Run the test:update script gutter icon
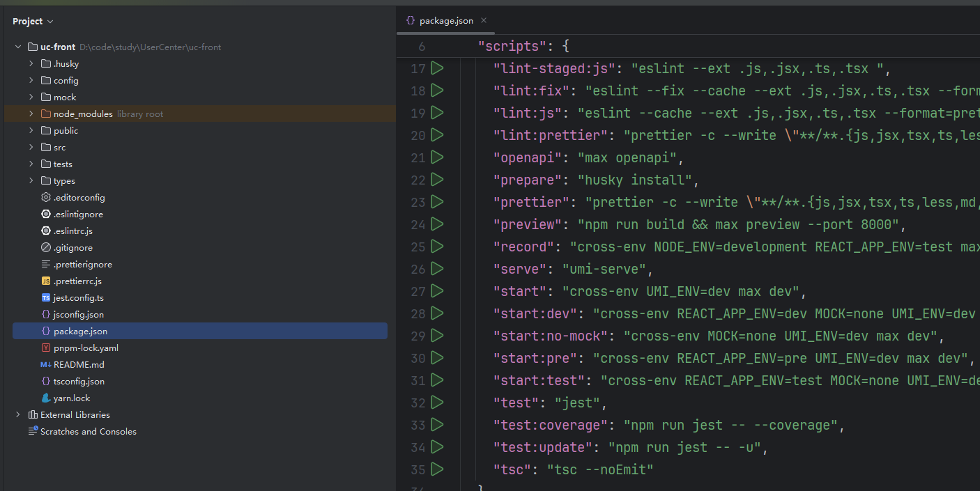The image size is (980, 491). pyautogui.click(x=437, y=447)
